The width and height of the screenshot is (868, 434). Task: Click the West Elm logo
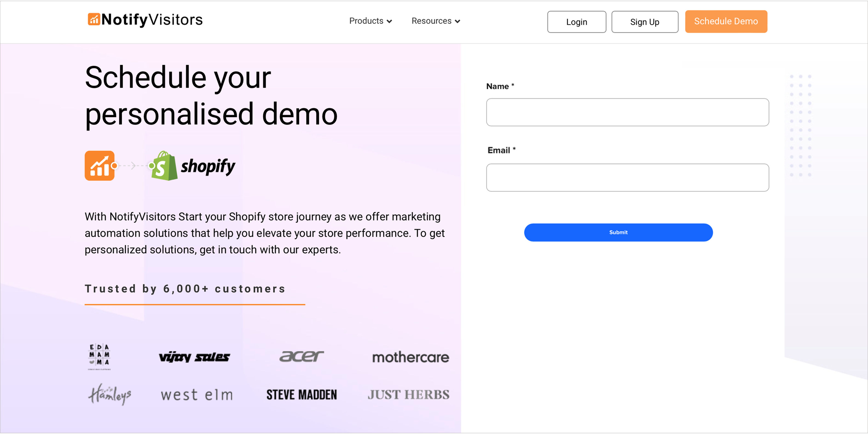click(197, 395)
